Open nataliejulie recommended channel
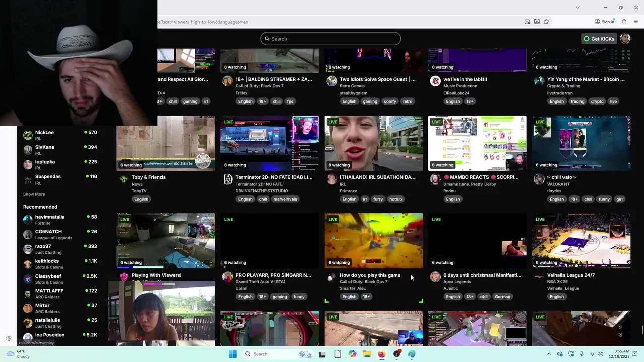644x362 pixels. click(x=60, y=323)
